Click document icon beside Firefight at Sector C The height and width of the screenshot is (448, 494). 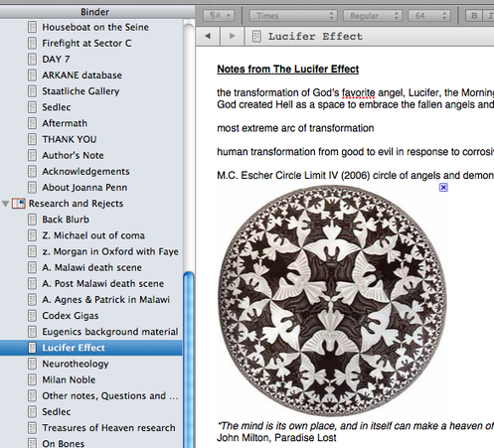click(32, 43)
